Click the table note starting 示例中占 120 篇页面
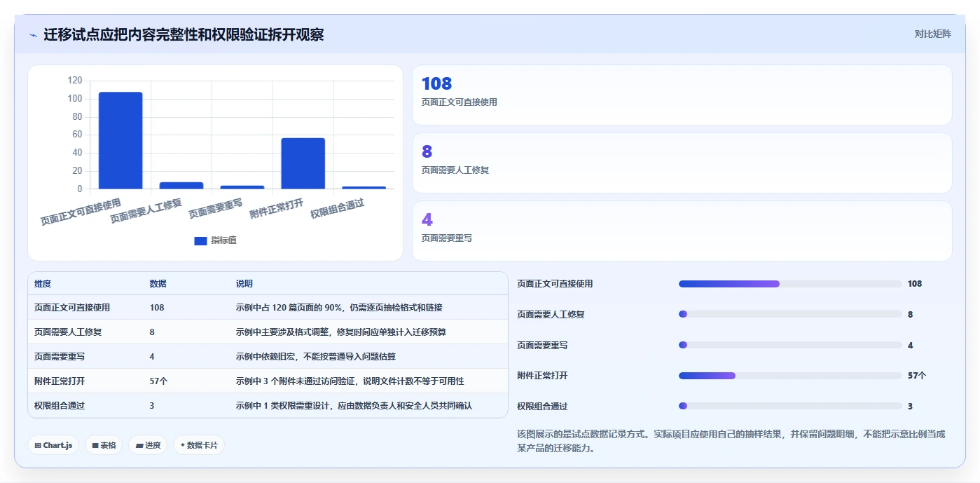The height and width of the screenshot is (483, 980). pyautogui.click(x=339, y=307)
